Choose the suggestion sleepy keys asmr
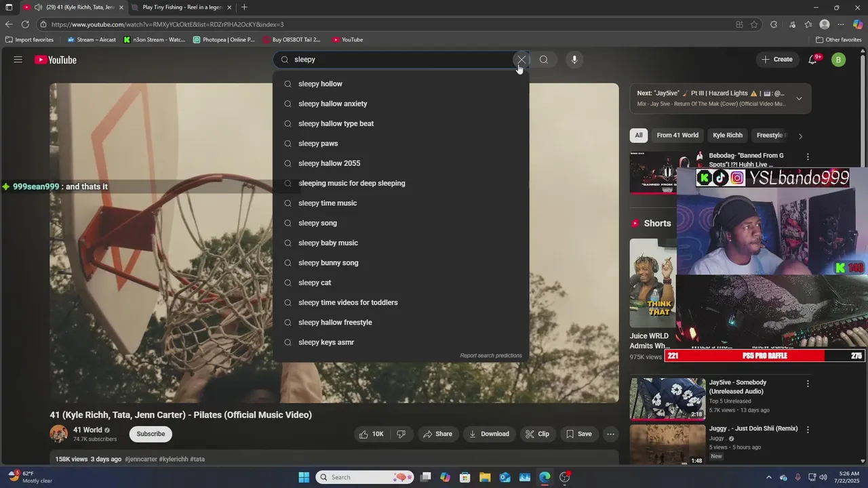Screen dimensions: 868x488 401,342
